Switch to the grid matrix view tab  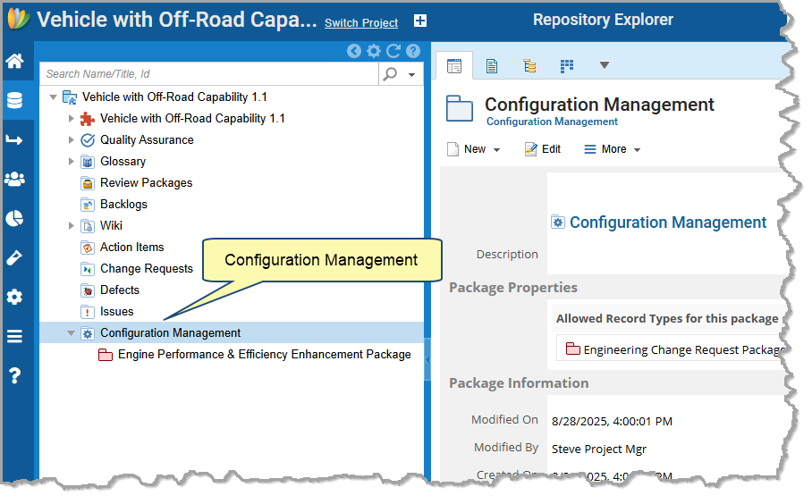(567, 65)
